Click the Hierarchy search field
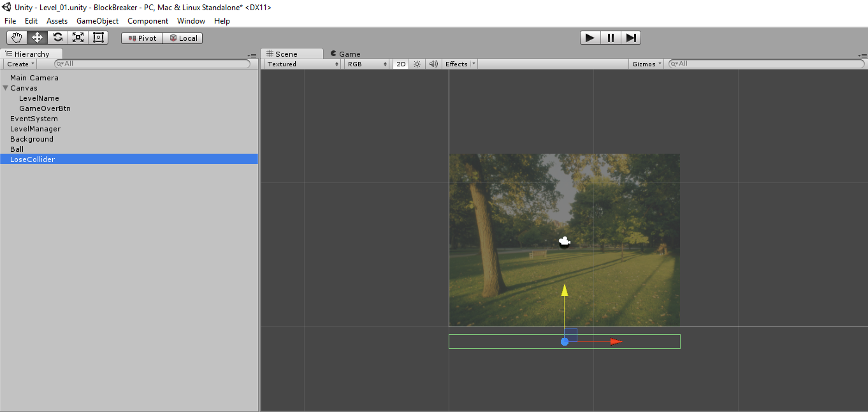The width and height of the screenshot is (868, 412). coord(153,64)
